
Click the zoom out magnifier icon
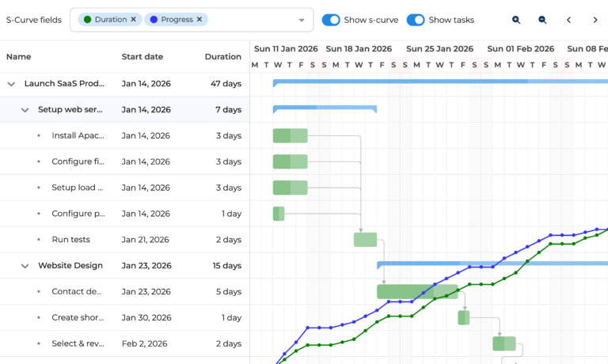click(x=542, y=20)
